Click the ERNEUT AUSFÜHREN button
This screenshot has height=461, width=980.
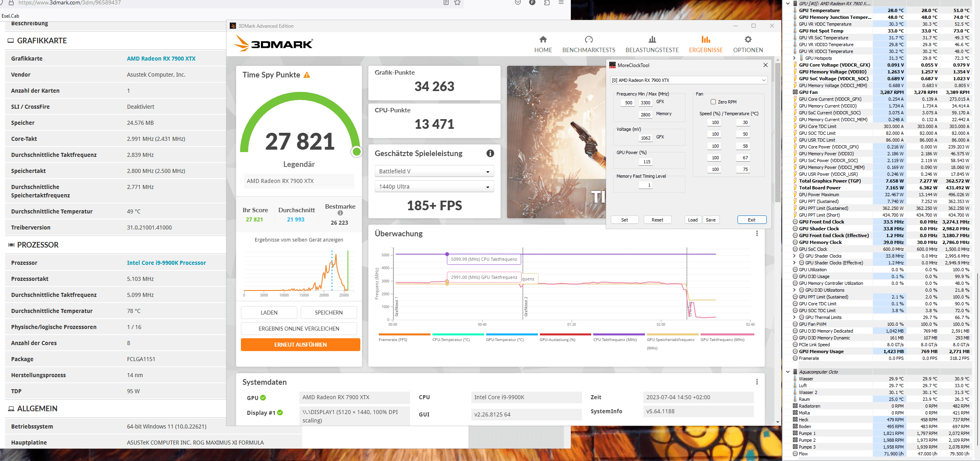coord(300,345)
